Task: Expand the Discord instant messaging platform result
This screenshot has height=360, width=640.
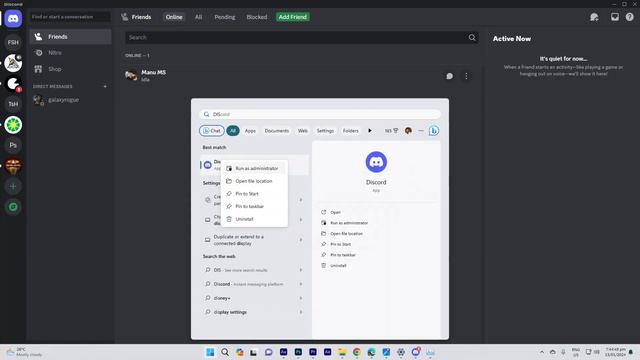Action: coord(301,284)
